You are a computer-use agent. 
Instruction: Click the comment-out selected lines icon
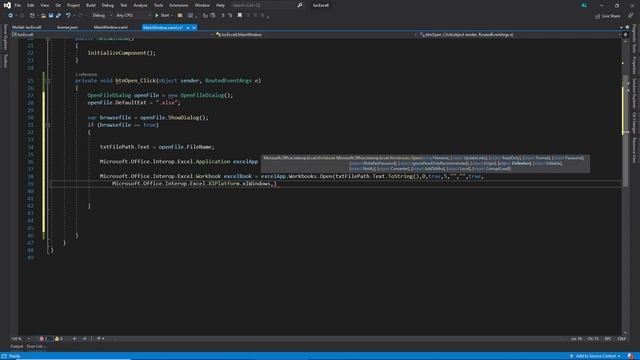point(223,16)
